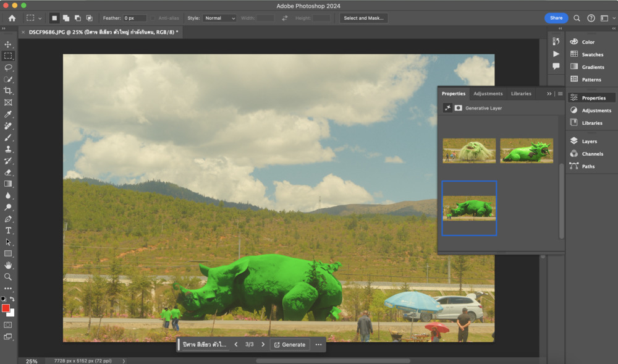
Task: Switch to the Adjustments tab
Action: (x=488, y=94)
